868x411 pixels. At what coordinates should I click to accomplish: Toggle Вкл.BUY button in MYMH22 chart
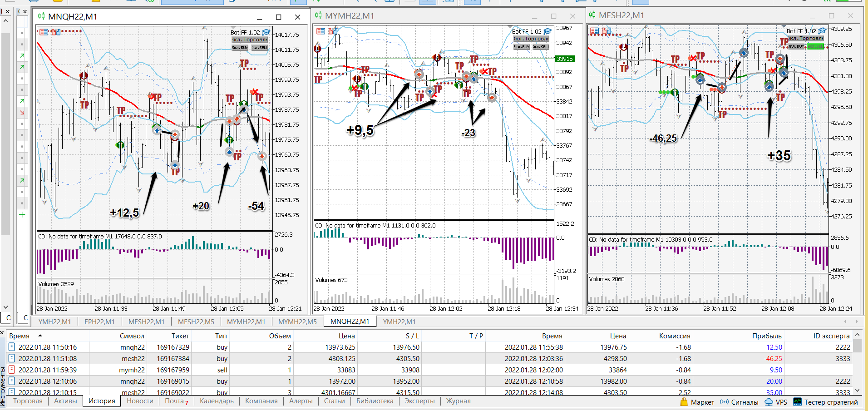pos(521,47)
